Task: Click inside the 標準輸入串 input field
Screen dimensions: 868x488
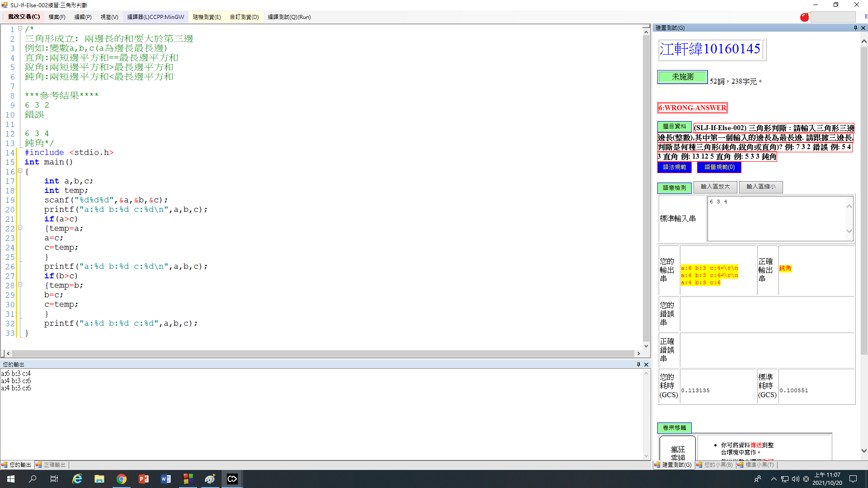Action: (778, 218)
